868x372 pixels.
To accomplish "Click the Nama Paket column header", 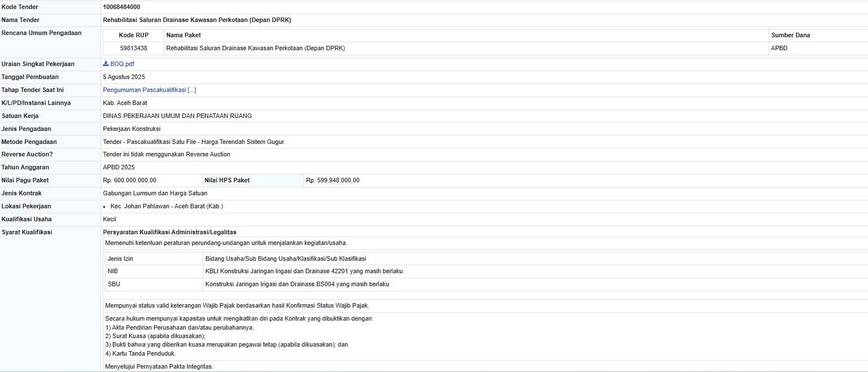I will point(183,36).
